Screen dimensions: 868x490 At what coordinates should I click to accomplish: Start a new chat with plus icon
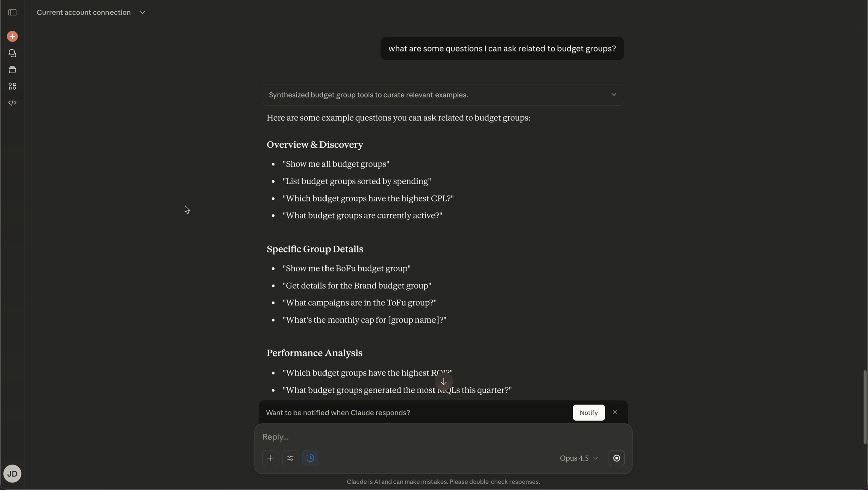(12, 36)
